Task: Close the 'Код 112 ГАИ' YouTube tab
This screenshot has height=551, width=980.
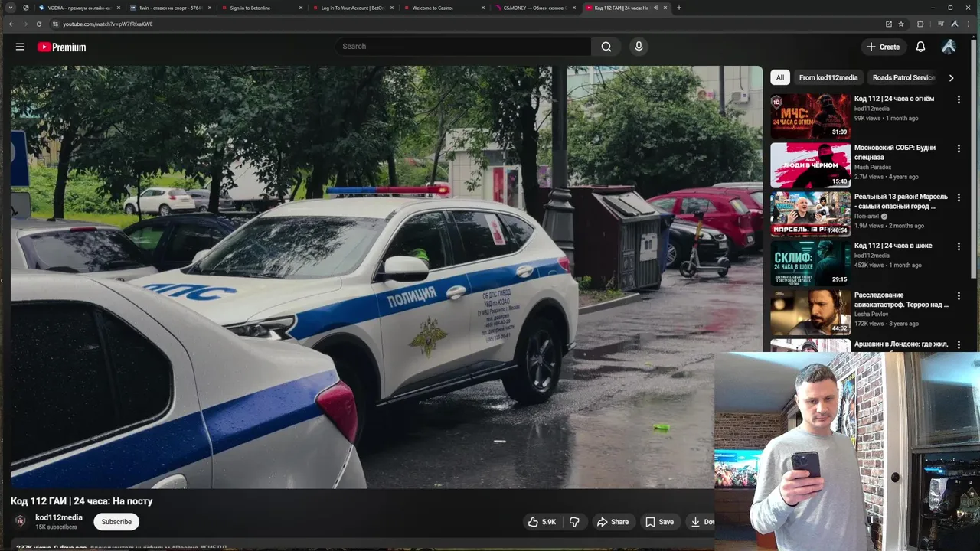Action: pos(665,8)
